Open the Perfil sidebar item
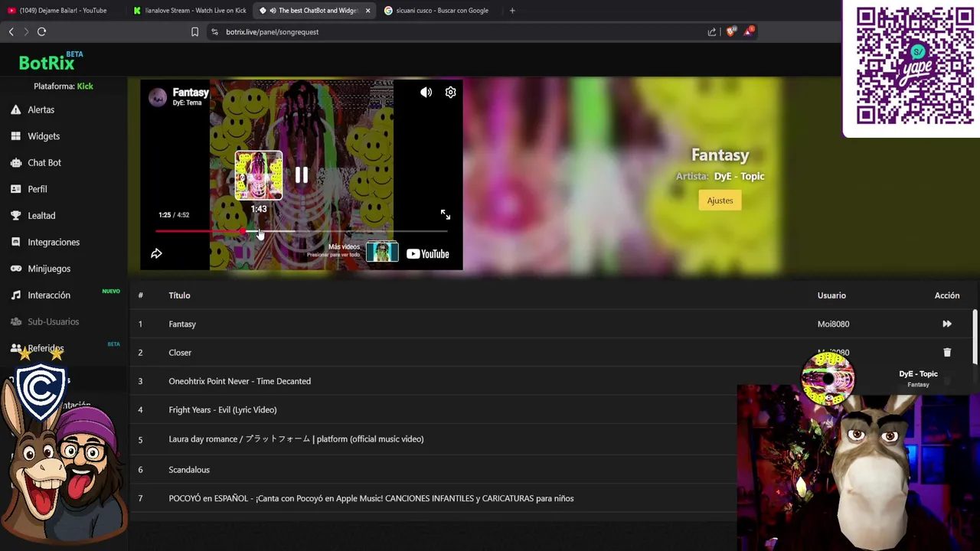This screenshot has width=980, height=551. (x=37, y=189)
